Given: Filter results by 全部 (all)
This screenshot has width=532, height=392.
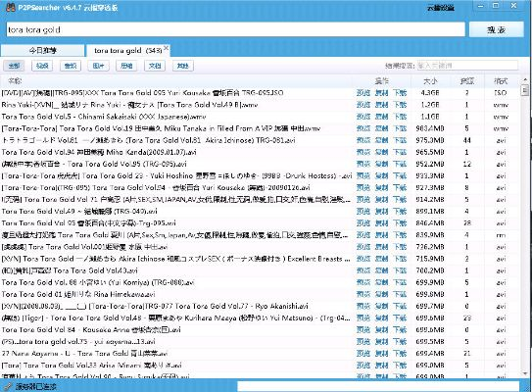Looking at the screenshot, I should [x=15, y=66].
